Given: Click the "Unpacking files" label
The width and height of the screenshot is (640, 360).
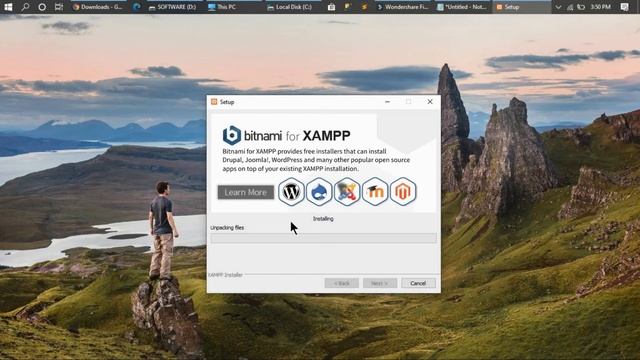Looking at the screenshot, I should click(227, 228).
